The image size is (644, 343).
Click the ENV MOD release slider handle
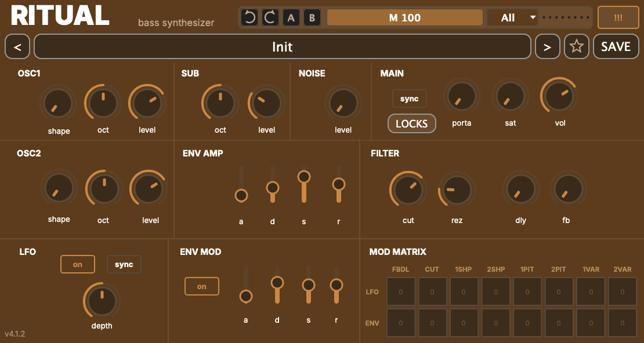pos(337,284)
